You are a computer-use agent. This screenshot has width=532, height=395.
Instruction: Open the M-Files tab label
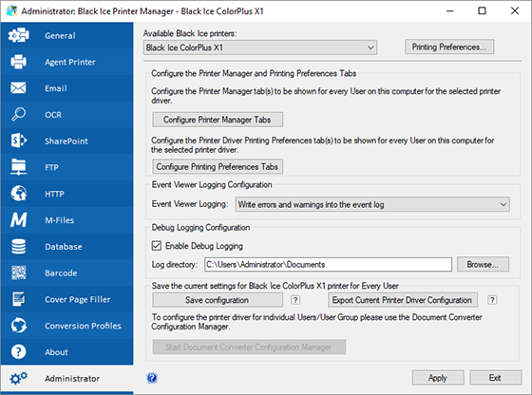click(60, 220)
